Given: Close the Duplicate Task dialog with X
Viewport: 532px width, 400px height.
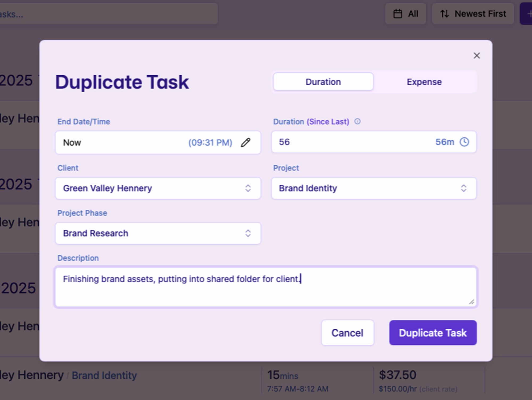Looking at the screenshot, I should click(x=477, y=56).
